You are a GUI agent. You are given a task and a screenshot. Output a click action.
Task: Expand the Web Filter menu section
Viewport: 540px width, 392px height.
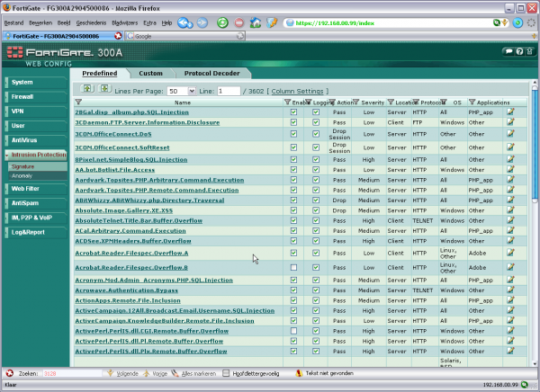click(36, 189)
